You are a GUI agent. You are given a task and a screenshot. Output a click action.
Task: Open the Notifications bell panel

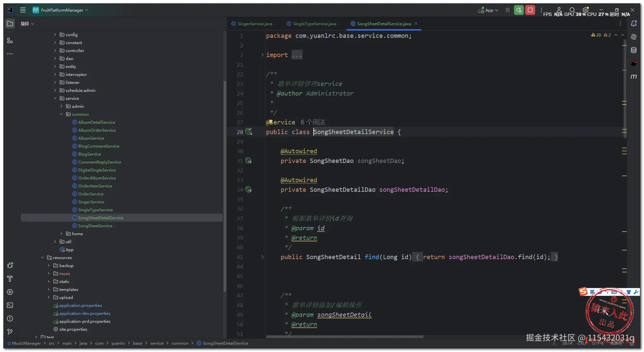tap(634, 24)
